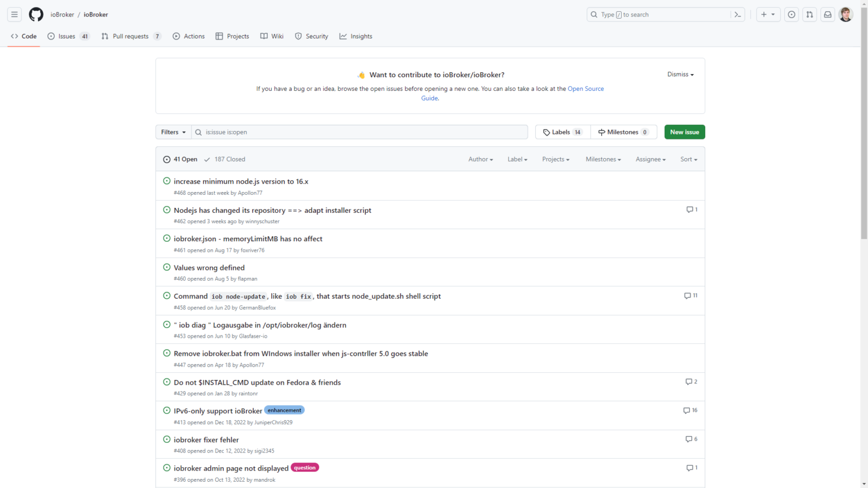The height and width of the screenshot is (488, 868).
Task: Click the global navigation hamburger icon
Action: click(14, 14)
